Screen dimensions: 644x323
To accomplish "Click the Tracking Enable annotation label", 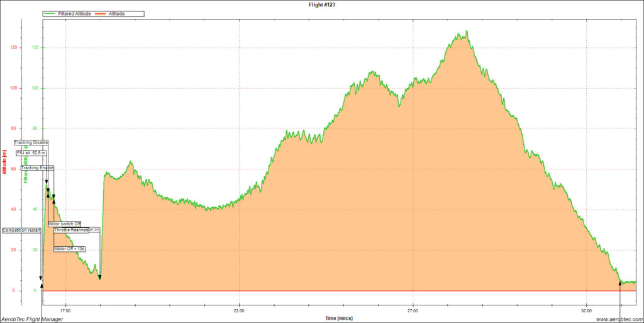I will pyautogui.click(x=37, y=168).
